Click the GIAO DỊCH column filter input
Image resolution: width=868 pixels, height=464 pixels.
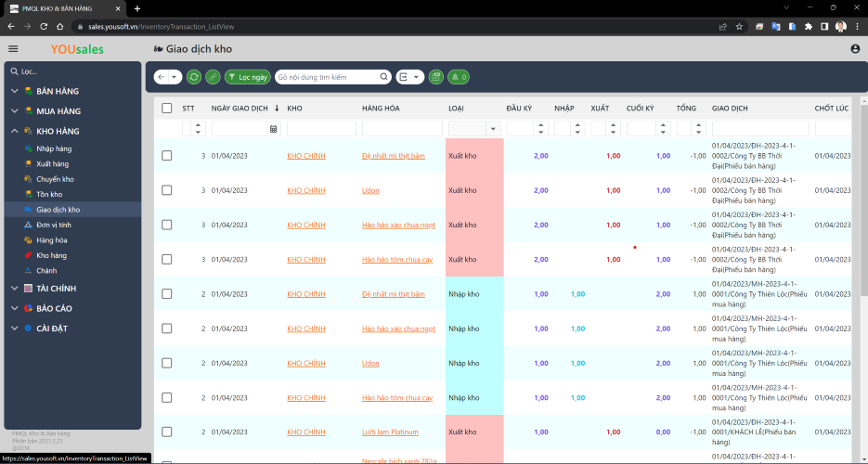760,129
